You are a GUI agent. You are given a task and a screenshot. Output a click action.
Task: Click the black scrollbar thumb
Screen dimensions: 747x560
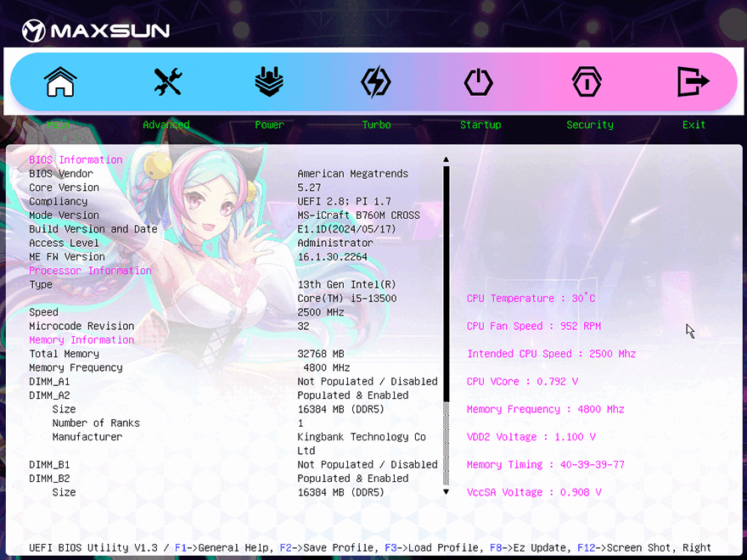[446, 283]
